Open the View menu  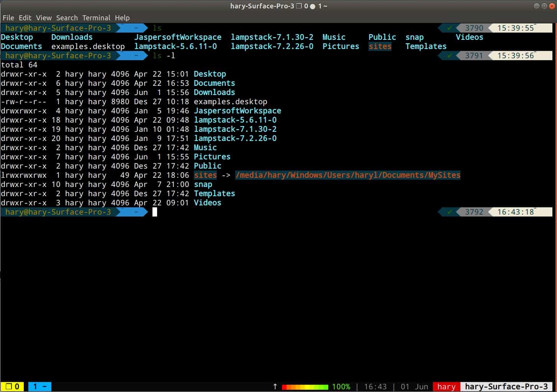[43, 18]
